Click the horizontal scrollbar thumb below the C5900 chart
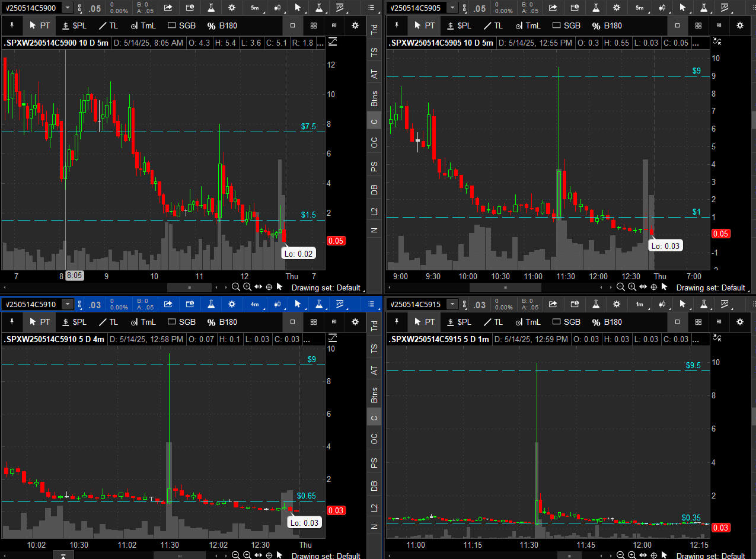This screenshot has width=756, height=559. (x=189, y=287)
